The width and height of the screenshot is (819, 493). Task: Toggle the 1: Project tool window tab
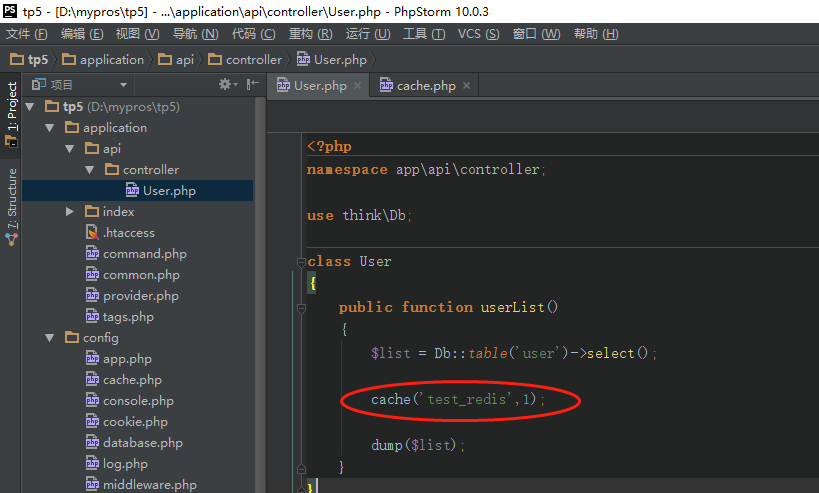click(11, 113)
